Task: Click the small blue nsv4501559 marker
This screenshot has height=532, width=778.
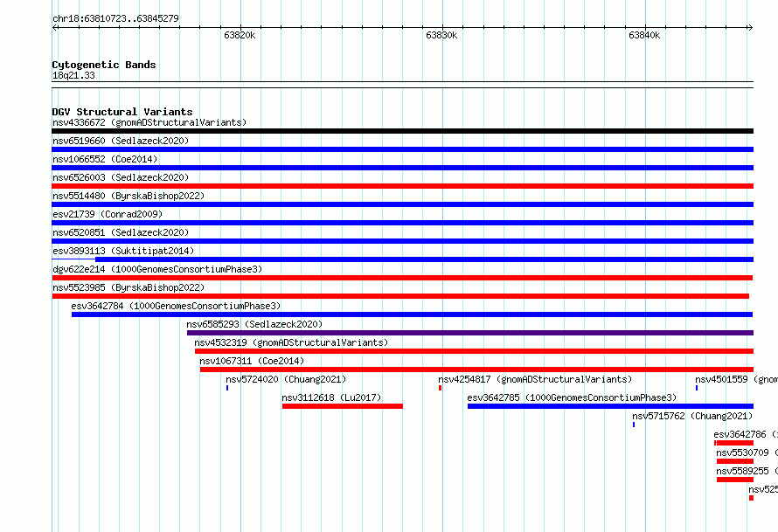Action: click(697, 388)
